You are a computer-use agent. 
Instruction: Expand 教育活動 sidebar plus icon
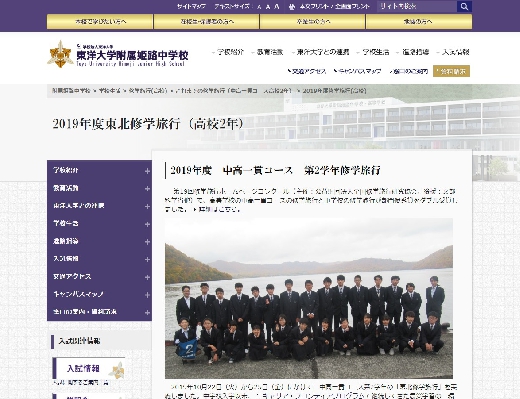click(x=147, y=189)
